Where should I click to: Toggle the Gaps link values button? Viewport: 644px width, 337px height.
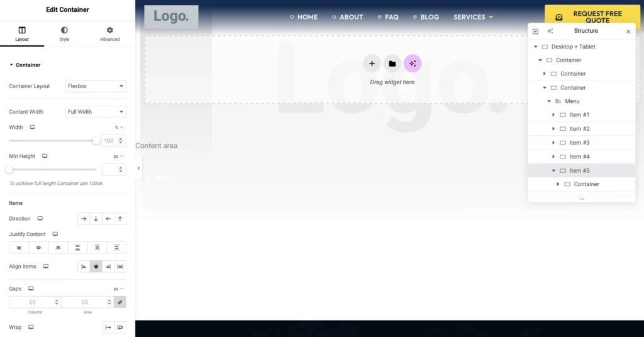pyautogui.click(x=119, y=302)
